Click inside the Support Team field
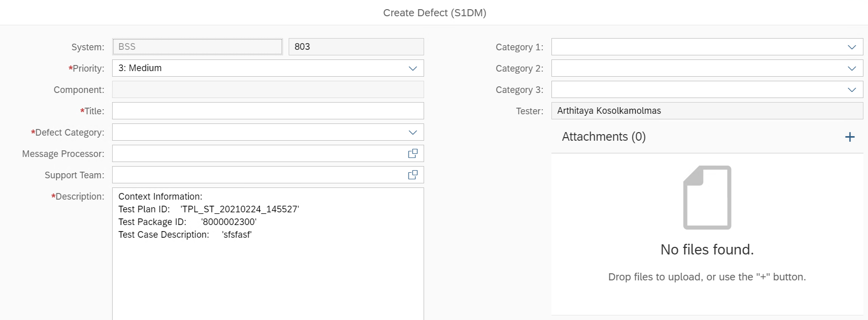The width and height of the screenshot is (868, 320). pos(259,175)
